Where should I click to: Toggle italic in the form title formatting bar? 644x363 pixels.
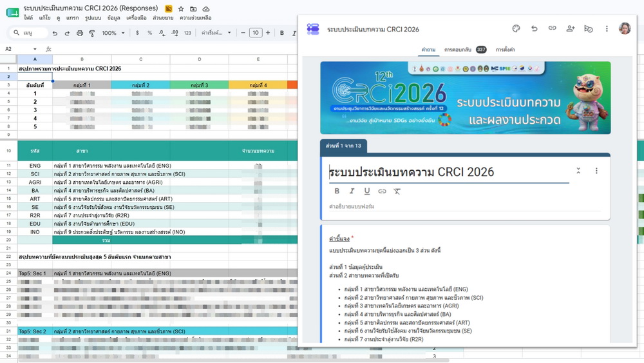click(x=352, y=191)
